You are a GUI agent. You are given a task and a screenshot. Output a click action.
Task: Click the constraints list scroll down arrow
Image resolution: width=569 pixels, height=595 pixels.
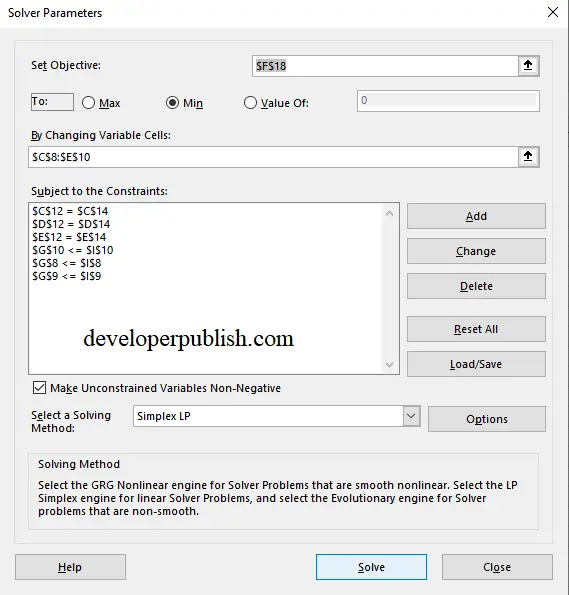pos(389,365)
